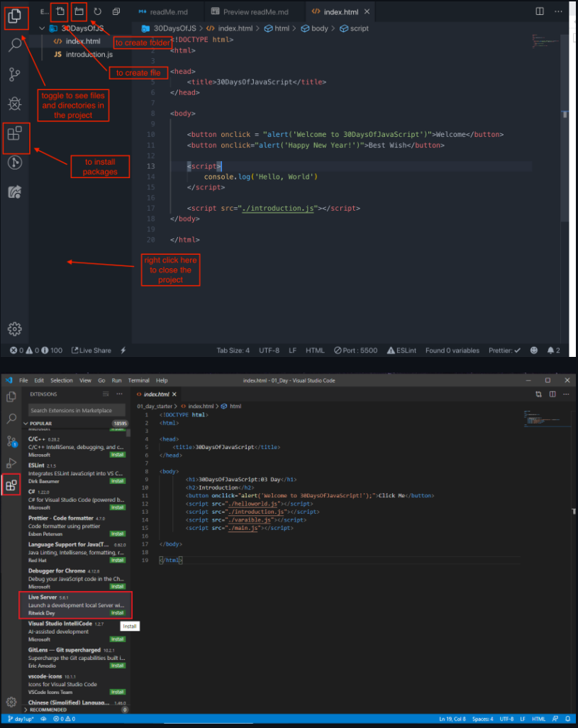Toggle the Live Server Port 5500 status
This screenshot has width=578, height=728.
click(x=356, y=351)
